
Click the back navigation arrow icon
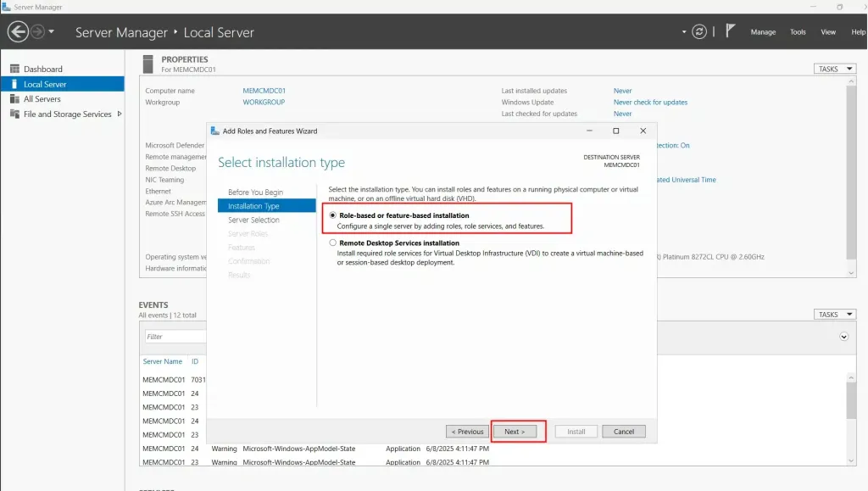[x=18, y=32]
